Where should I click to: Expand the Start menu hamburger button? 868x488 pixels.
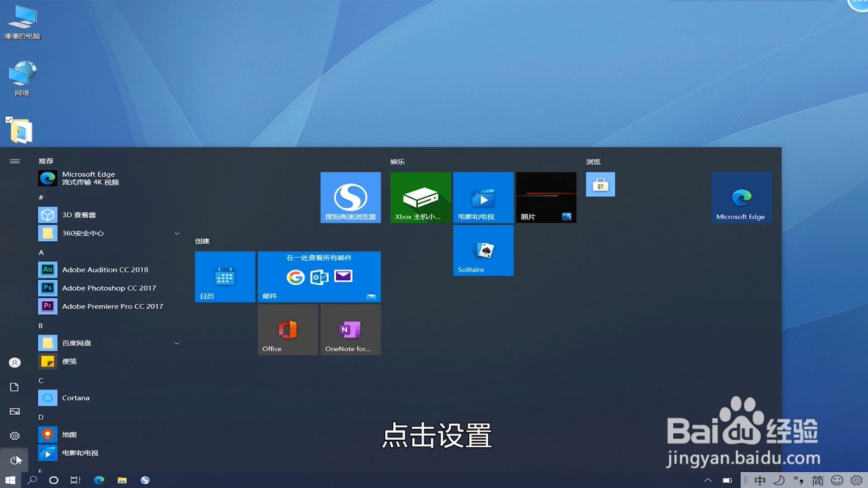pyautogui.click(x=15, y=161)
